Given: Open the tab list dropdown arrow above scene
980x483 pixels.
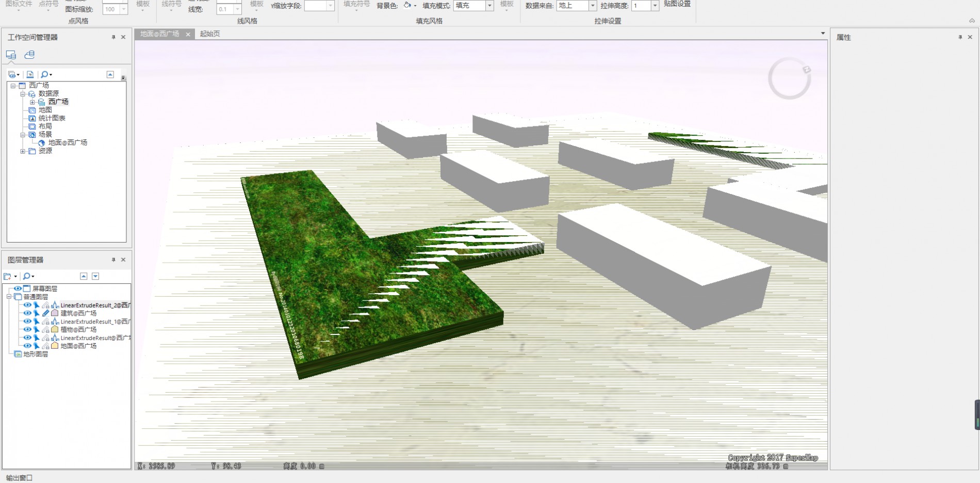Looking at the screenshot, I should pyautogui.click(x=823, y=34).
